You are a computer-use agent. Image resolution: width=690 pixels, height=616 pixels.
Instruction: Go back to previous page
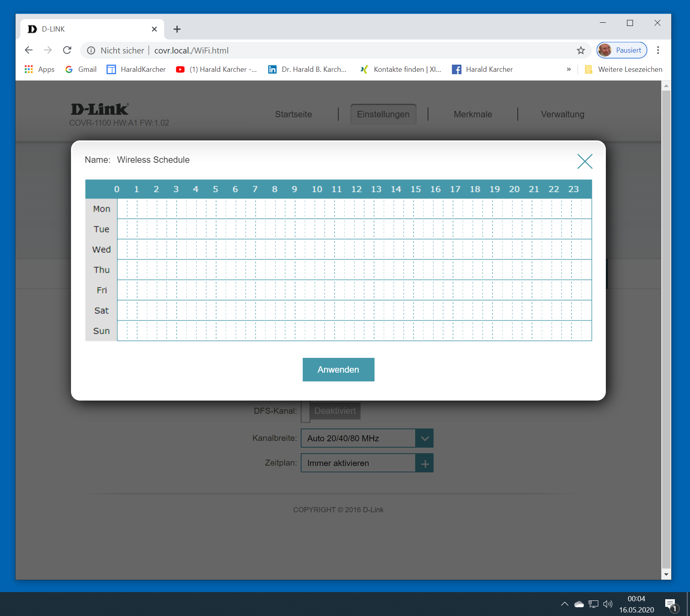(x=29, y=50)
